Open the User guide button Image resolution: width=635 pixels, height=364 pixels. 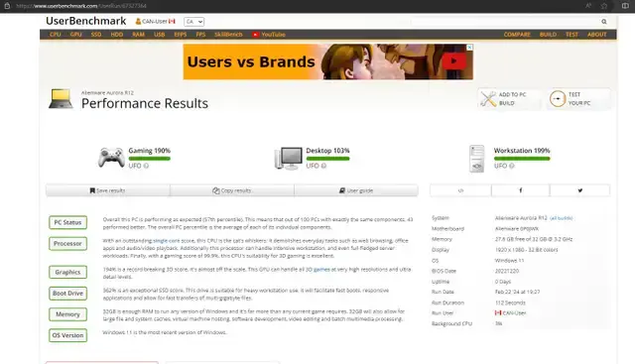click(356, 190)
